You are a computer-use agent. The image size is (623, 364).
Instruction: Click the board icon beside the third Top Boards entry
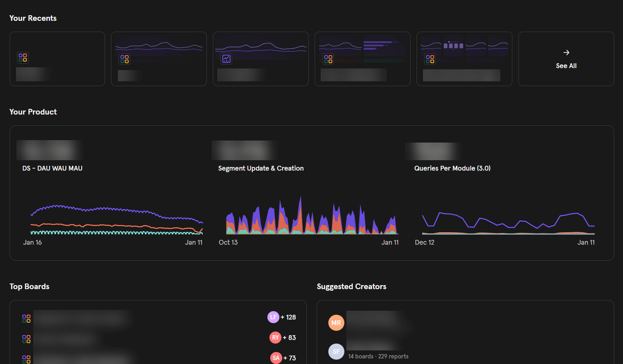[26, 359]
